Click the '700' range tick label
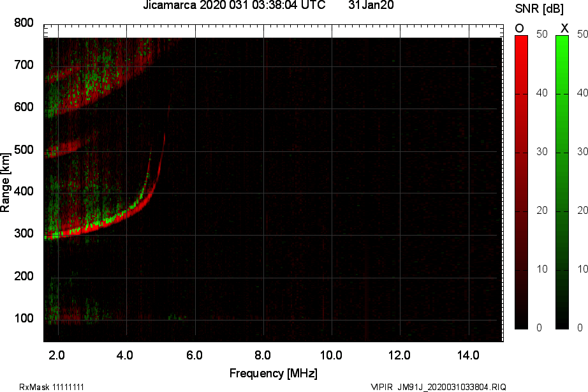This screenshot has width=588, height=392. 24,65
